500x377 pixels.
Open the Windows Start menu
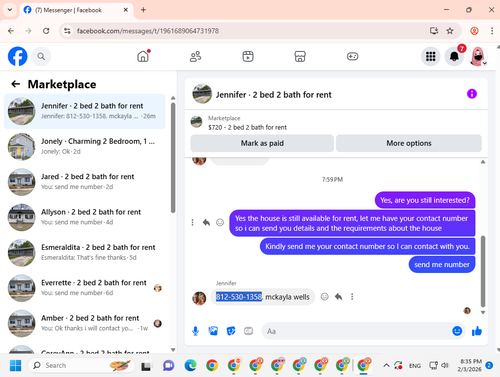click(15, 365)
